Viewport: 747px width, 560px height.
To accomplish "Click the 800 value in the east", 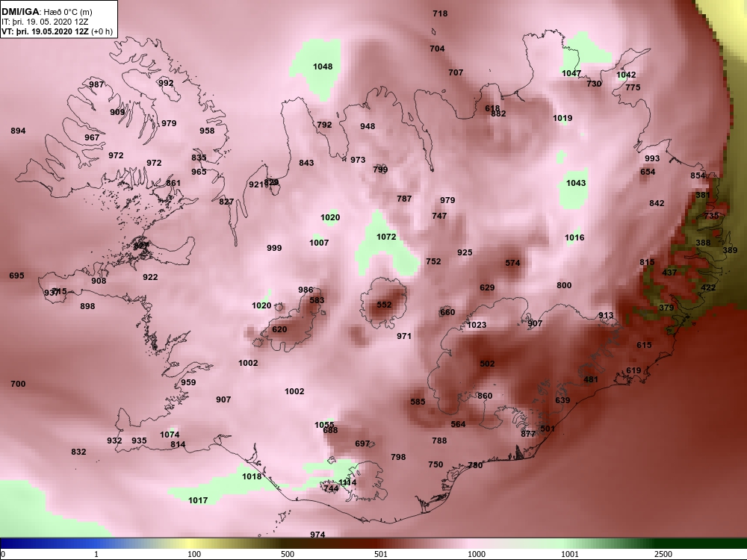I will [x=564, y=286].
